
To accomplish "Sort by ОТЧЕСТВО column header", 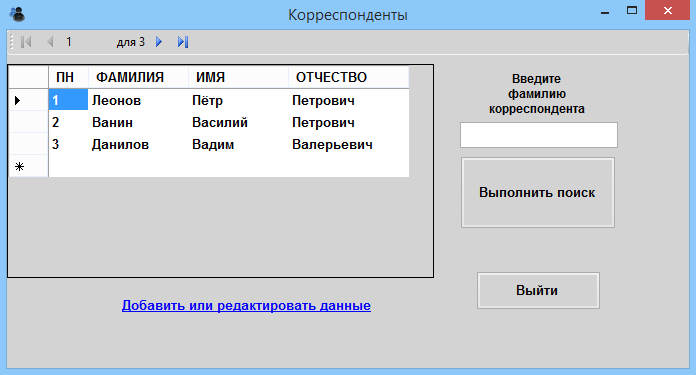I will 348,77.
